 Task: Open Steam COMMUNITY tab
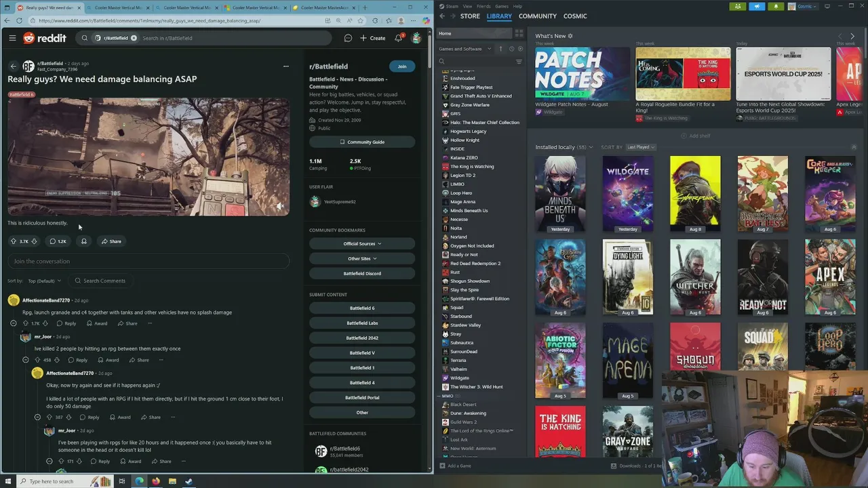[538, 16]
